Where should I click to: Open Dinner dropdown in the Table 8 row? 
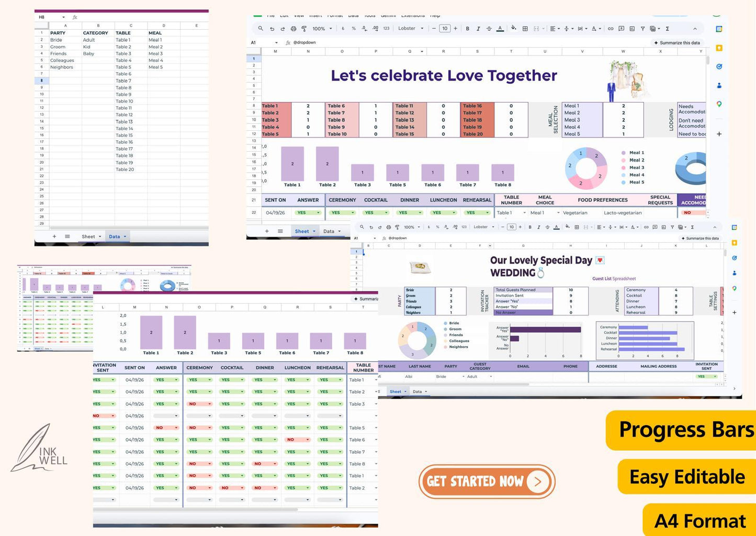265,464
